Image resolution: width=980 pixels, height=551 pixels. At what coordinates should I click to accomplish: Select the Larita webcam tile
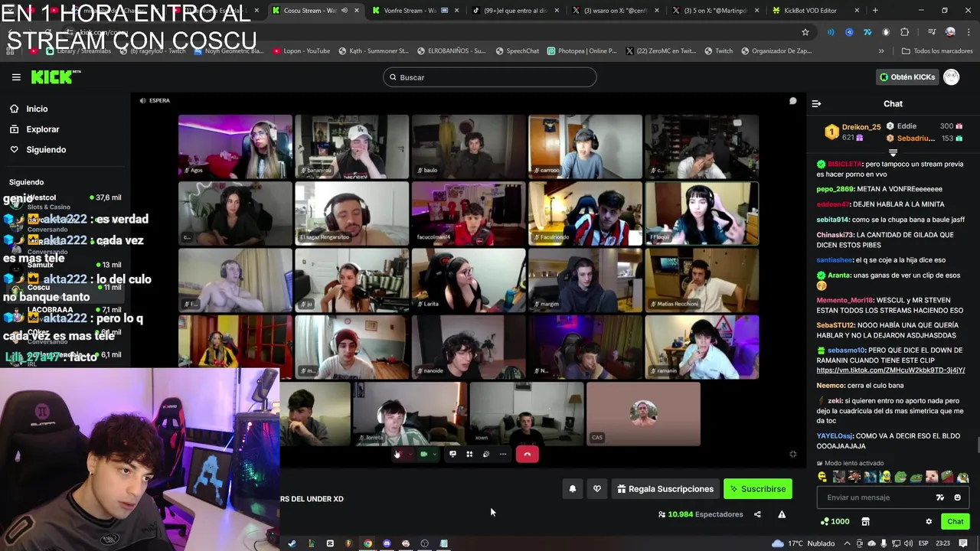(469, 280)
